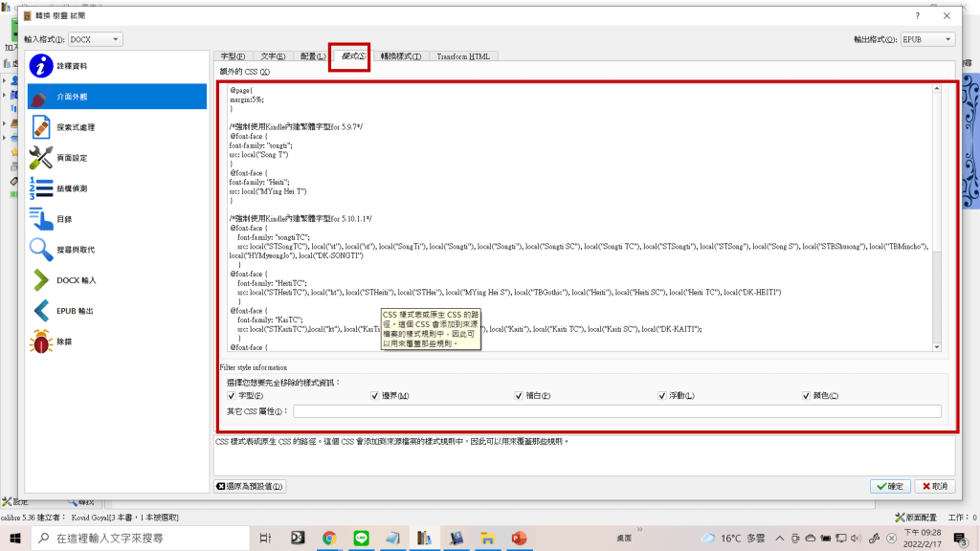Open the 頁面設定 page setup icon
Viewport: 980px width, 551px height.
click(41, 158)
